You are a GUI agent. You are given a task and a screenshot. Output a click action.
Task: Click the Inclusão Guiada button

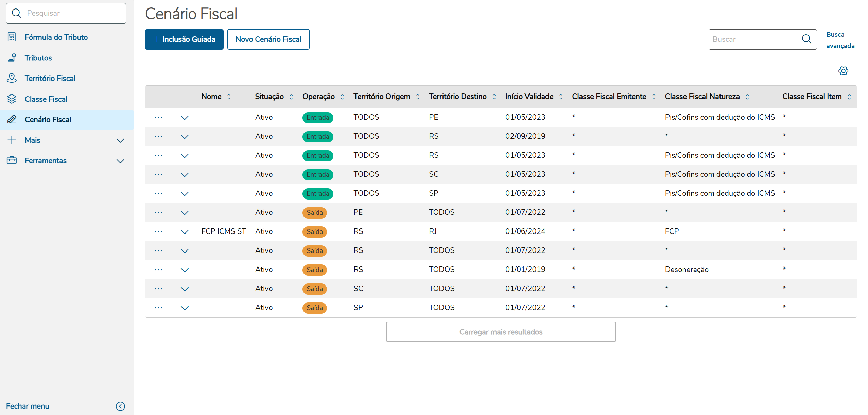pos(184,39)
